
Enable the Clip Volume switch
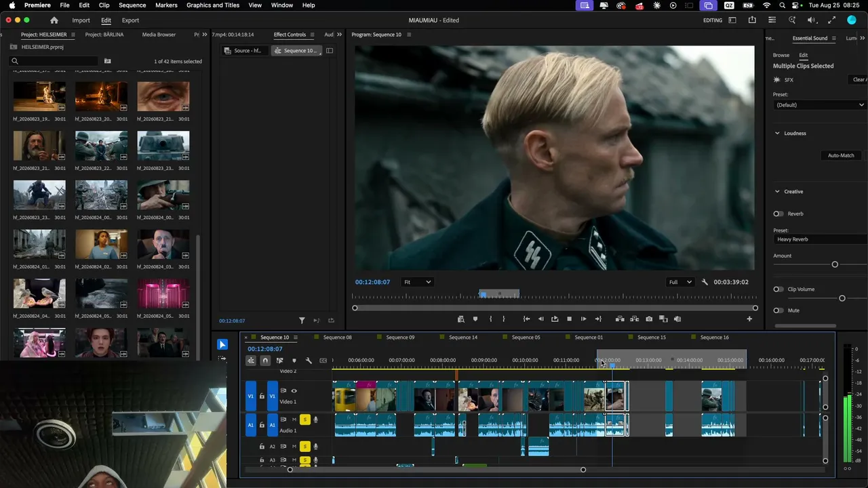pos(778,289)
